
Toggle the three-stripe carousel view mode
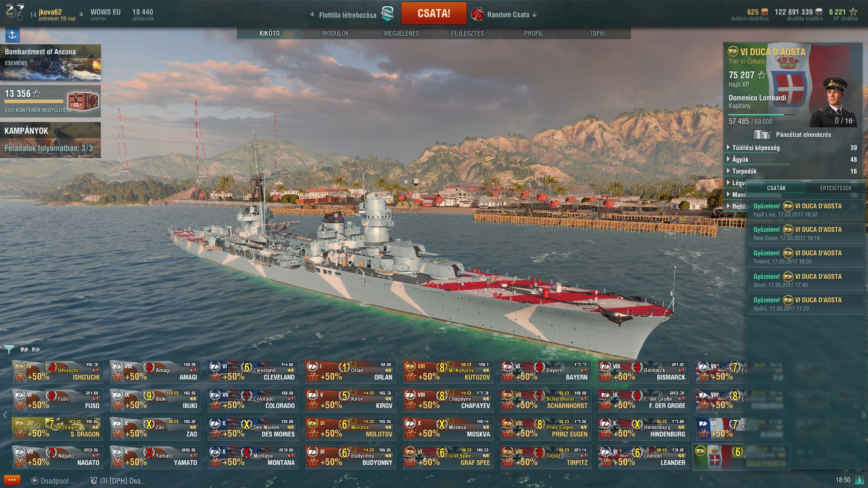click(x=36, y=349)
